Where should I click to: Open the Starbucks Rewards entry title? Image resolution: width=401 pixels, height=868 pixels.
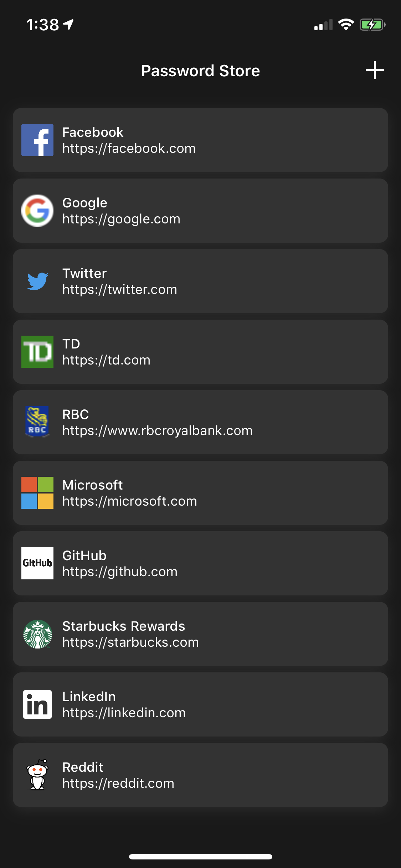pyautogui.click(x=124, y=626)
